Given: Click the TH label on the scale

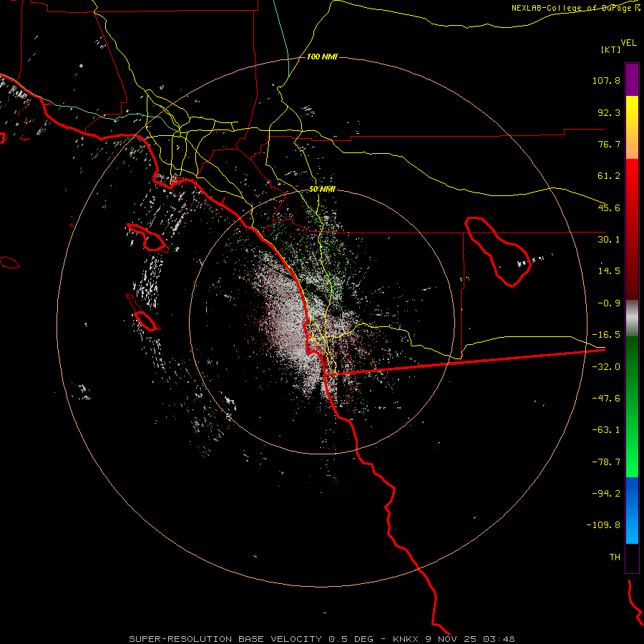Looking at the screenshot, I should click(x=615, y=557).
